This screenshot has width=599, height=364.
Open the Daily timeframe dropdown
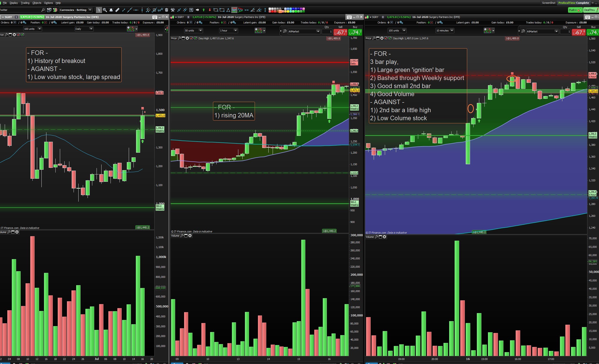click(84, 29)
